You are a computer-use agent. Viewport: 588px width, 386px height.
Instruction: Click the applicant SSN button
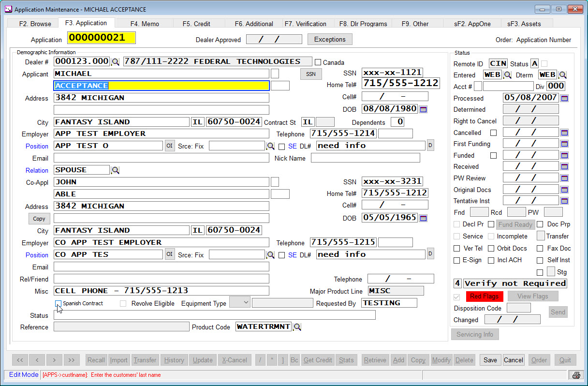(x=311, y=74)
